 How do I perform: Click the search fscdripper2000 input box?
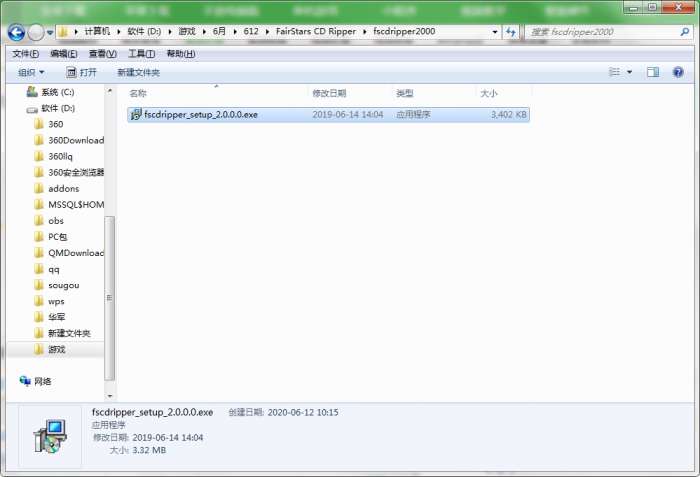click(x=604, y=32)
